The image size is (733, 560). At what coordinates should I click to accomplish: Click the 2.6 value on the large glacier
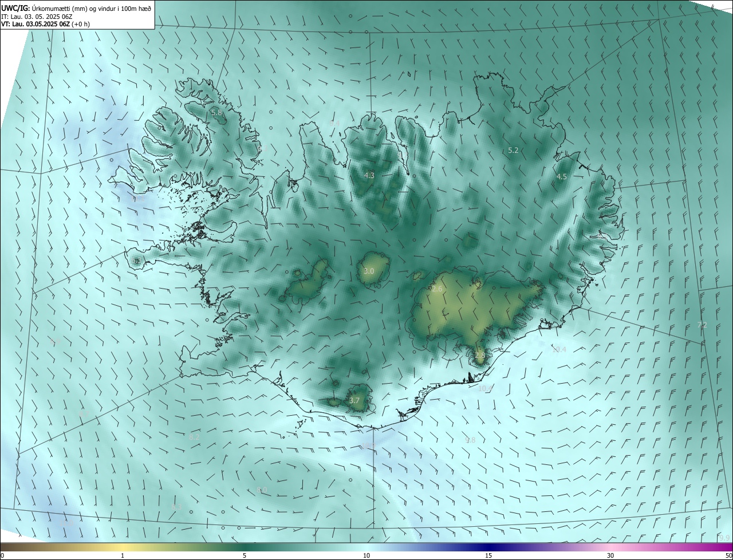[x=437, y=289]
